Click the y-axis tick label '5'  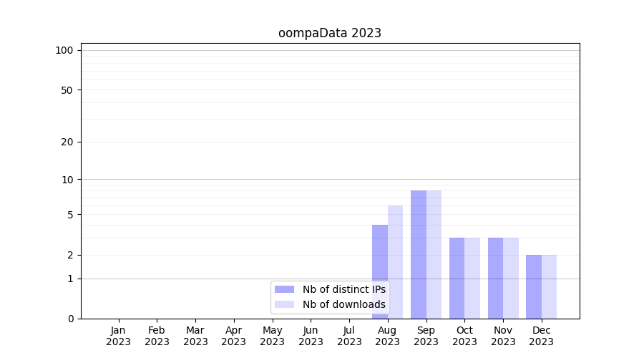[70, 215]
